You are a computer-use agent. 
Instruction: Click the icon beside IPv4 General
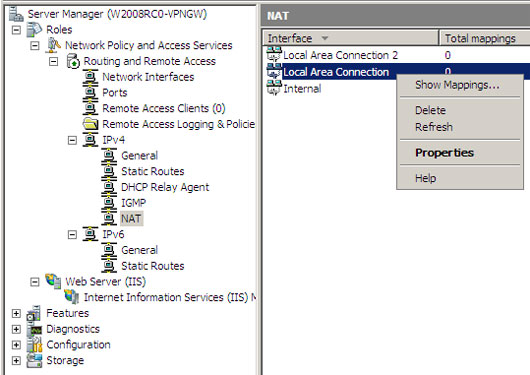coord(109,156)
